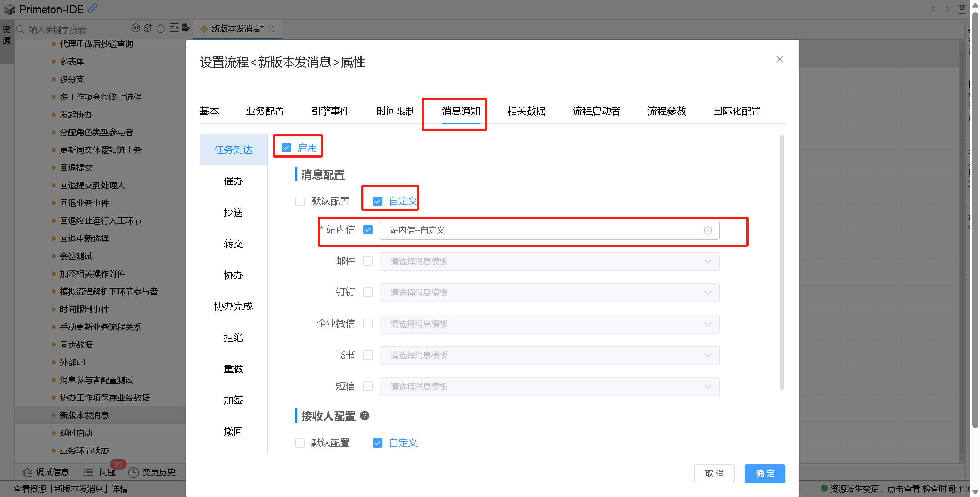Screen dimensions: 980x497
Task: Refresh the resource tree
Action: (161, 29)
